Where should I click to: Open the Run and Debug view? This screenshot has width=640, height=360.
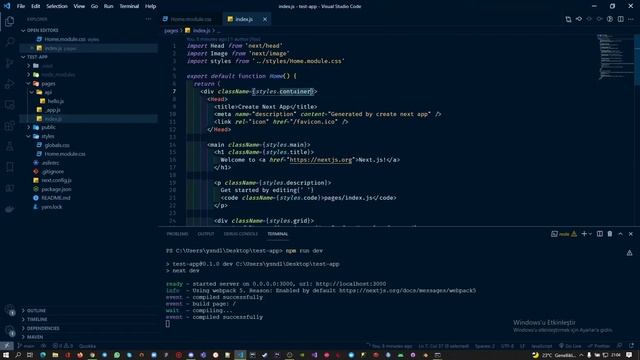9,84
